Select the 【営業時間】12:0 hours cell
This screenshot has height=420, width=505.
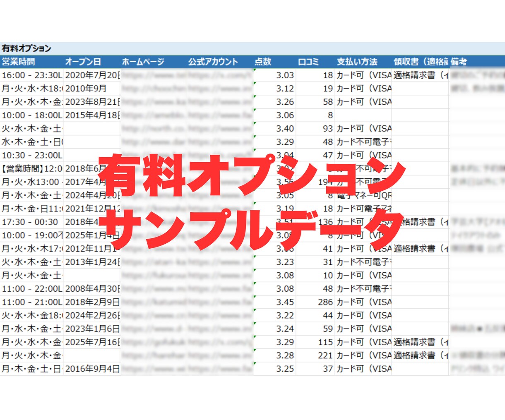31,169
